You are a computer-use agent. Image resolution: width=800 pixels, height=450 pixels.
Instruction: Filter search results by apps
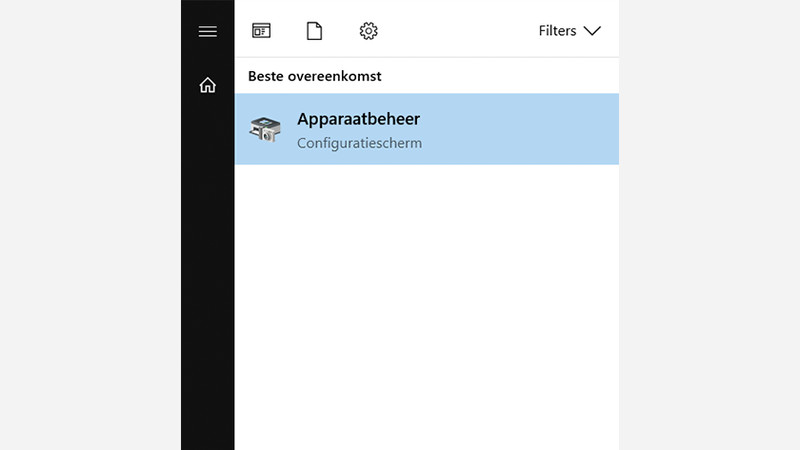coord(261,31)
